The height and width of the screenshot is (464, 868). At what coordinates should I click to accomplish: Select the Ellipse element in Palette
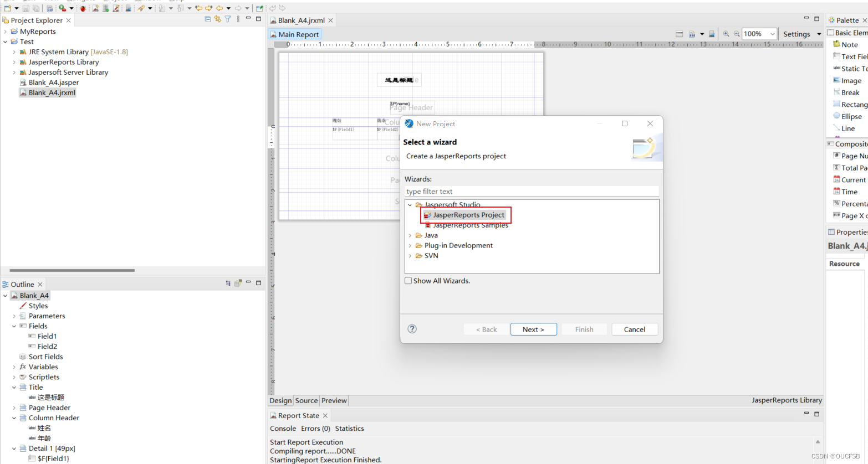coord(847,116)
